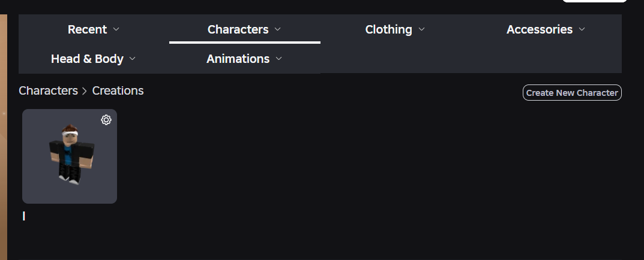Go to the Head & Body tab
The image size is (644, 260).
point(87,59)
